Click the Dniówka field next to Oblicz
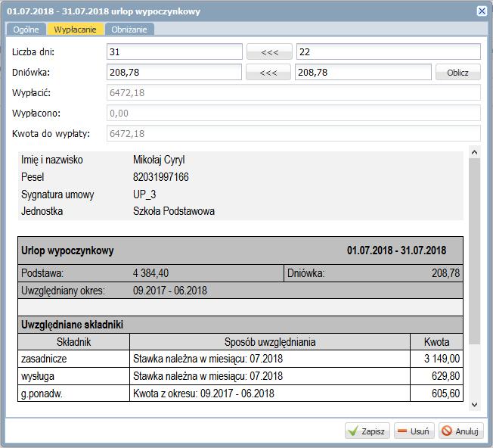 coord(363,72)
